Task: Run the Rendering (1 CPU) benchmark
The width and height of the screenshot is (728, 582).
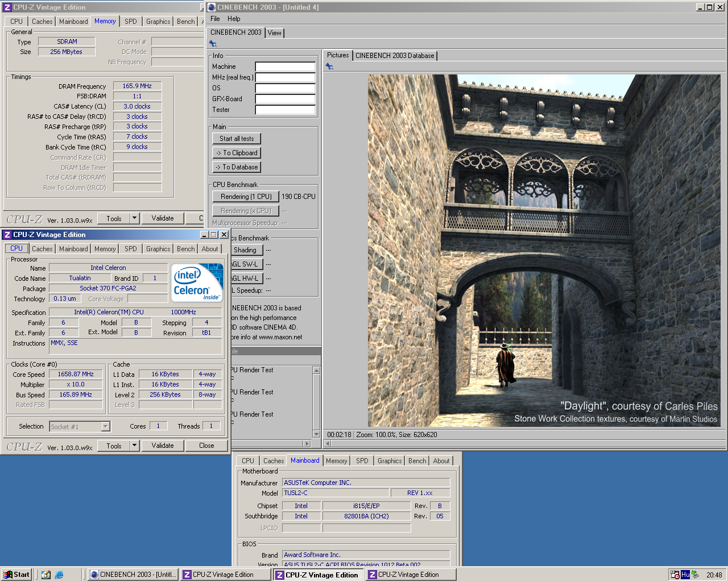Action: (246, 197)
